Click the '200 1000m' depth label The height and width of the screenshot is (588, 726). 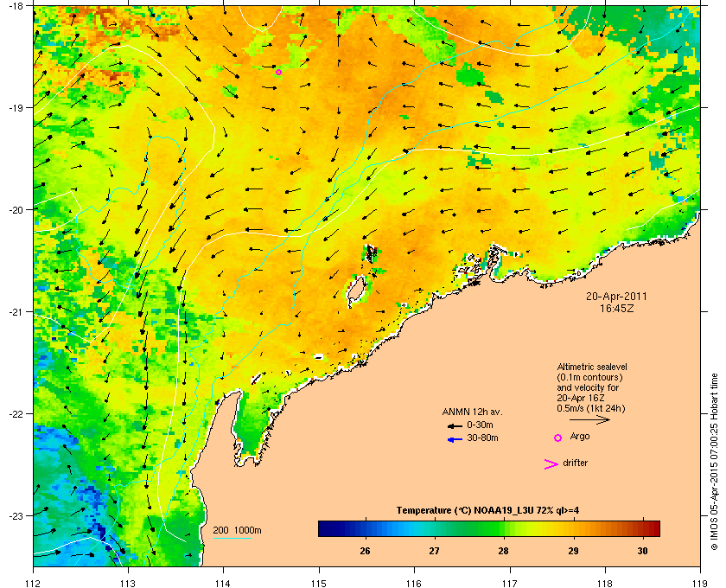pyautogui.click(x=237, y=531)
